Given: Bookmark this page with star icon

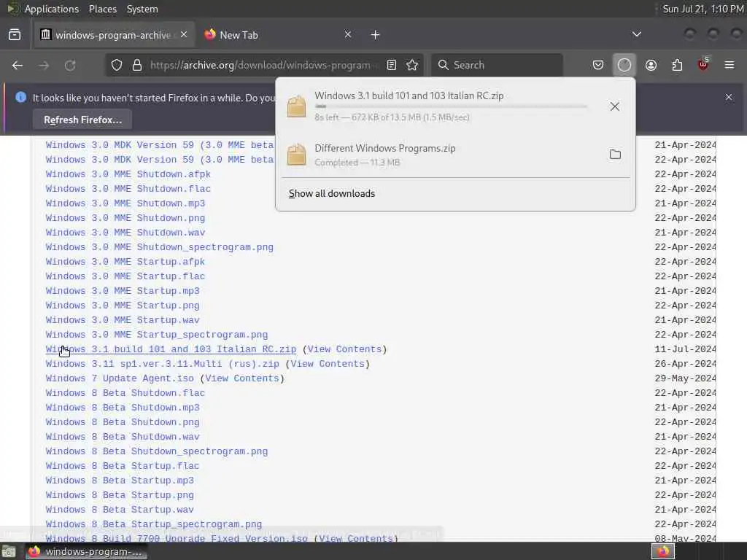Looking at the screenshot, I should (x=413, y=65).
